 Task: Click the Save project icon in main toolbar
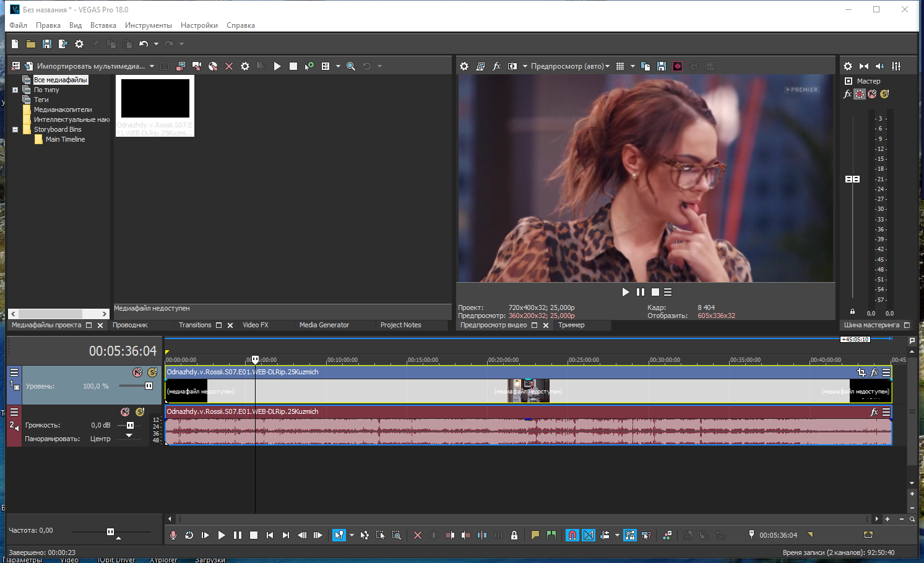47,44
